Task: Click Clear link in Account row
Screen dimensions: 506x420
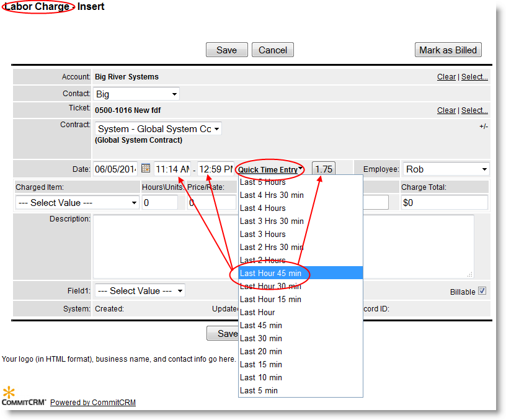Action: coord(446,77)
